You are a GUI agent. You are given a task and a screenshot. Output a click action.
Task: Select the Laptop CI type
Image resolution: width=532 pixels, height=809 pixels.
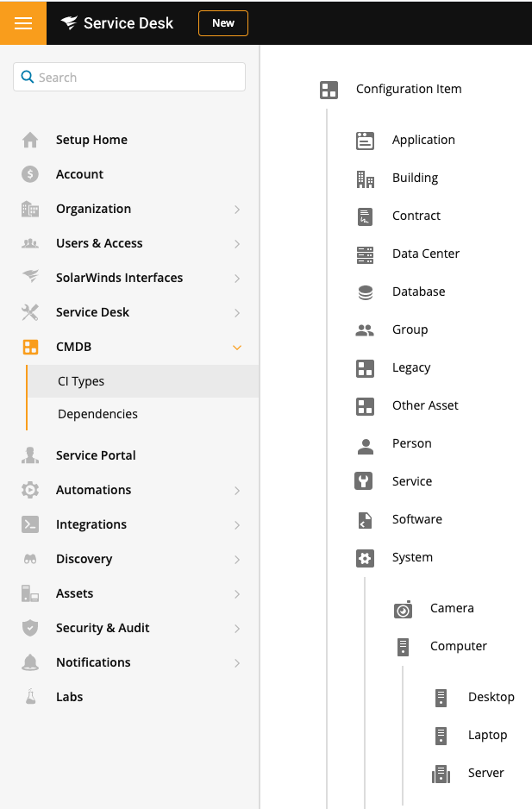coord(487,735)
